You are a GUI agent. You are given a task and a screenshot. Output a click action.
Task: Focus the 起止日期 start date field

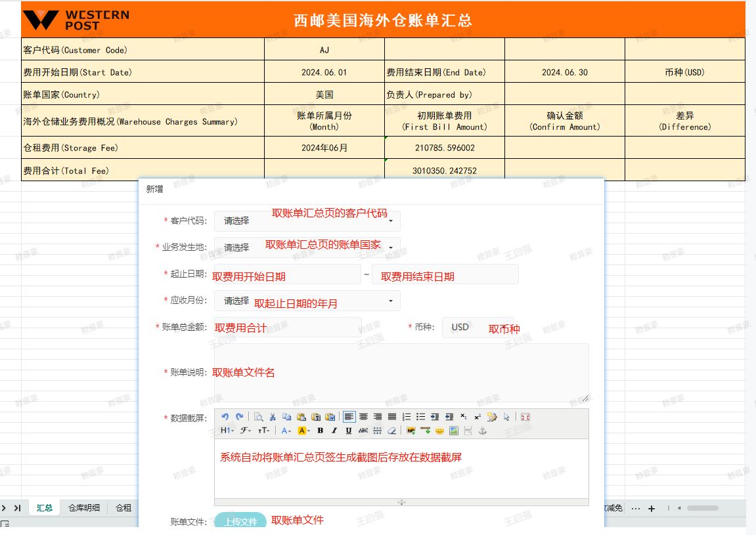[286, 274]
